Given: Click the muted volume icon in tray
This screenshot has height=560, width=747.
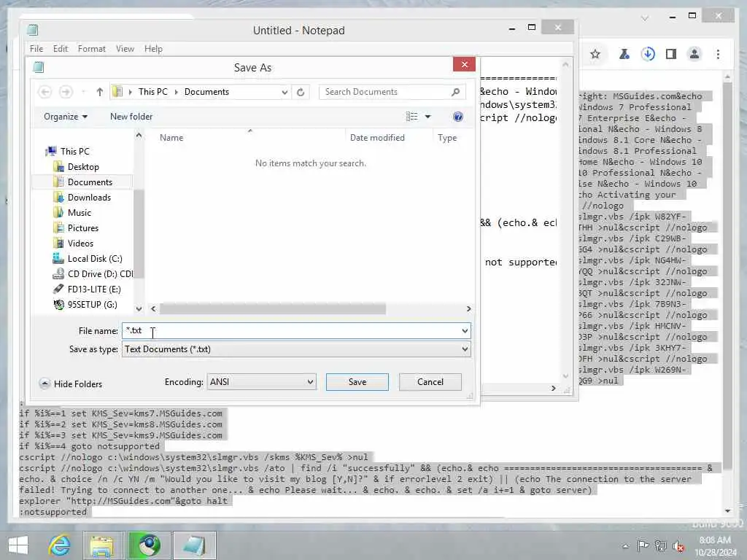Looking at the screenshot, I should pyautogui.click(x=678, y=546).
